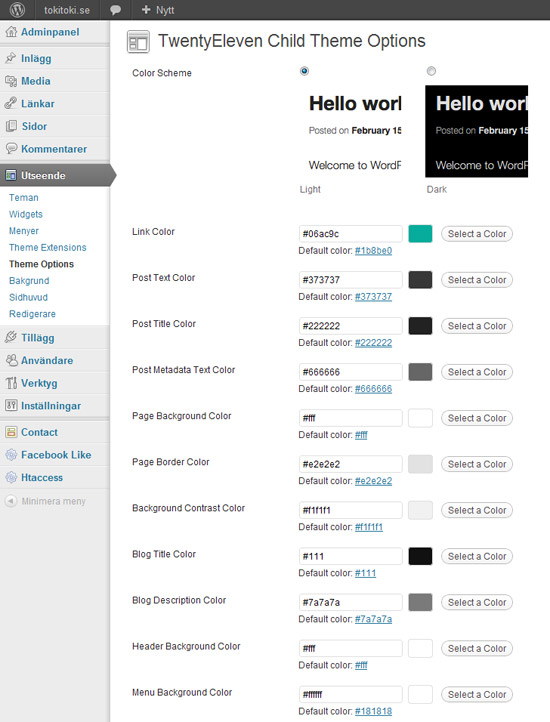This screenshot has width=550, height=722.
Task: Click the Inlägg pushpin icon
Action: [x=11, y=58]
